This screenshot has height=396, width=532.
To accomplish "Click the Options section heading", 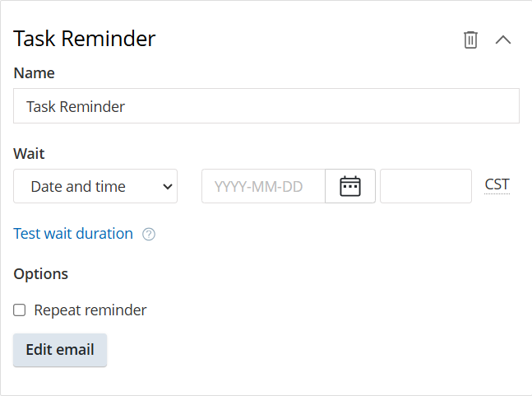I will point(41,274).
